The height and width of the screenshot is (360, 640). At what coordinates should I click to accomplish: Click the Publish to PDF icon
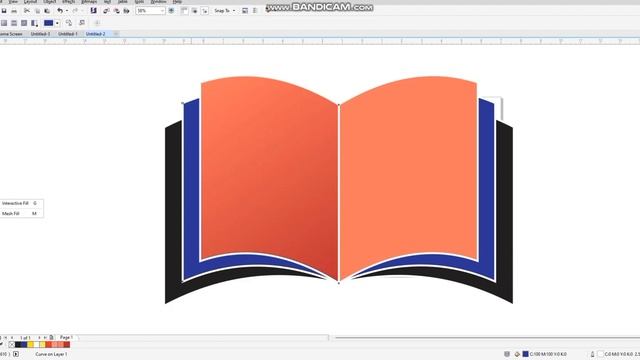click(127, 11)
